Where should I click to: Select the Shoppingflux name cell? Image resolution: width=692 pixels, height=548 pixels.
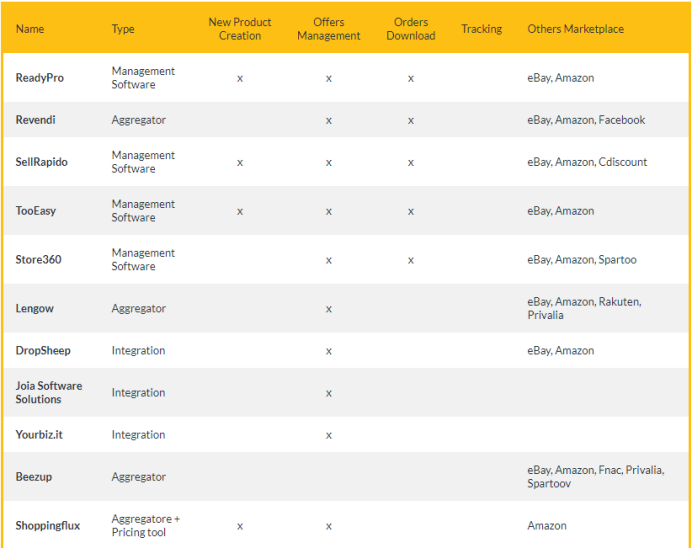48,525
